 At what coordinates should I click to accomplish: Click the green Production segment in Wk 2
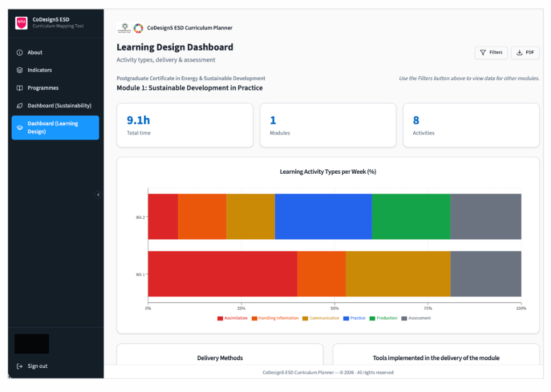411,217
